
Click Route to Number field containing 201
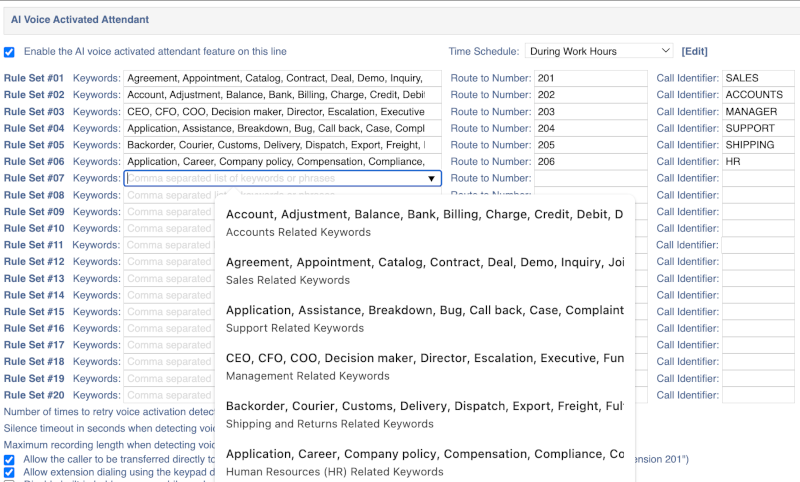591,78
